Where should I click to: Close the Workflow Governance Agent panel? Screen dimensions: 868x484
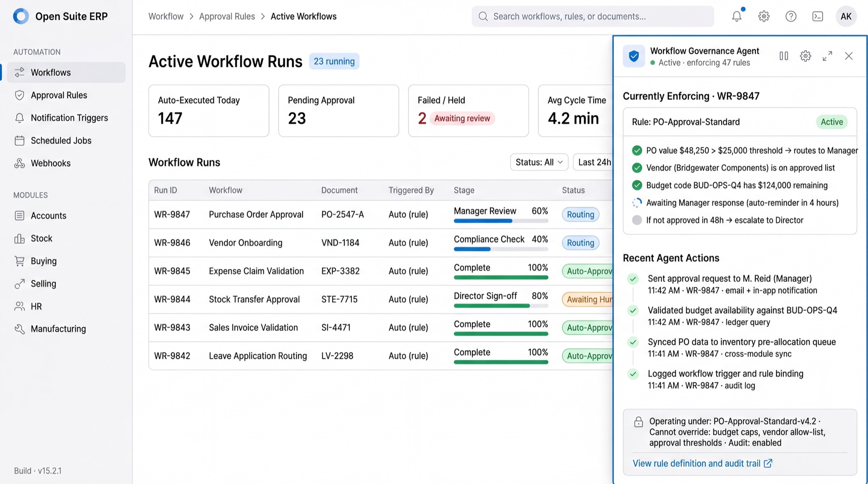[x=849, y=56]
